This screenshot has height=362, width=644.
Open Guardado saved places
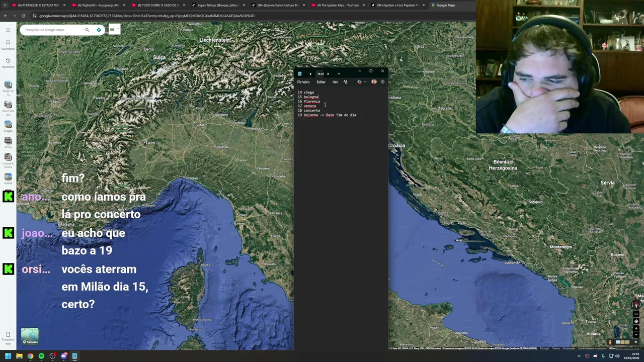coord(8,45)
